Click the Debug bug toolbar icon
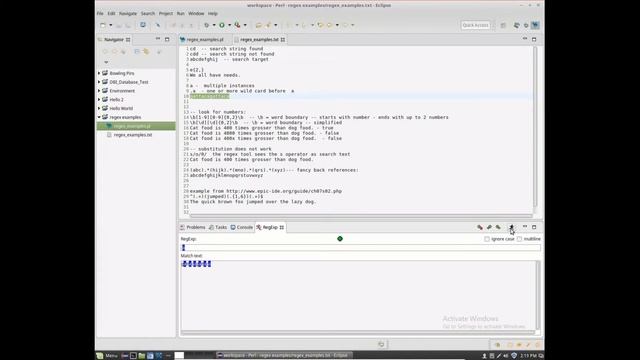Image resolution: width=640 pixels, height=360 pixels. tap(207, 25)
